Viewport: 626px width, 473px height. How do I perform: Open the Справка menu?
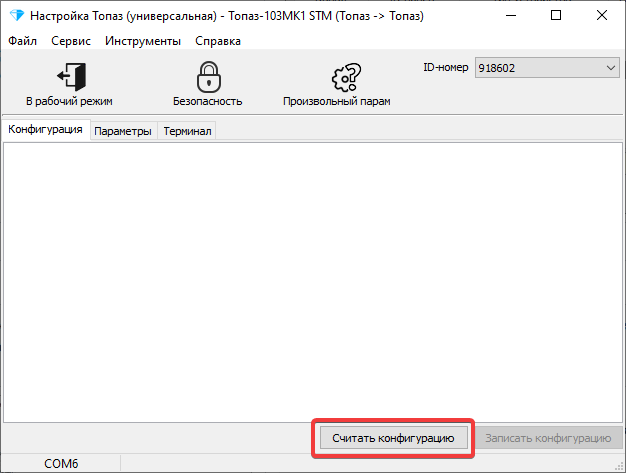(218, 41)
